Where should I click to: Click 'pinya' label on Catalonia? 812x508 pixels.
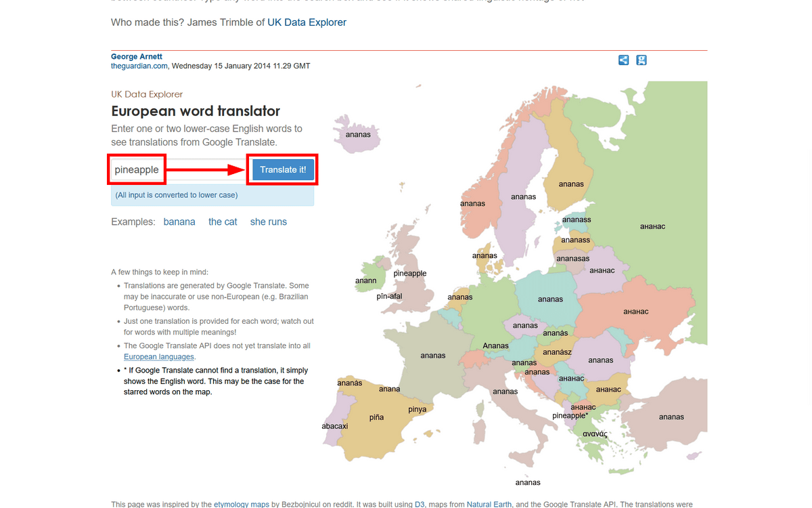tap(418, 410)
